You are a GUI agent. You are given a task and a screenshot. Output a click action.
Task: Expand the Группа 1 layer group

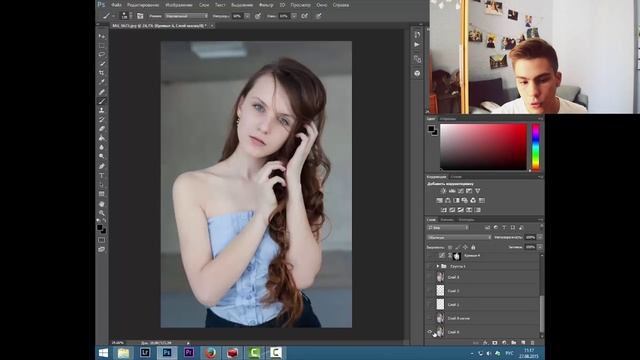[x=438, y=266]
